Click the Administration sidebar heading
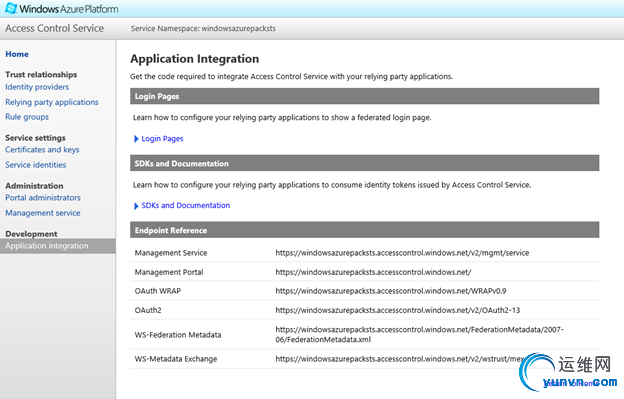Image resolution: width=624 pixels, height=399 pixels. click(34, 186)
